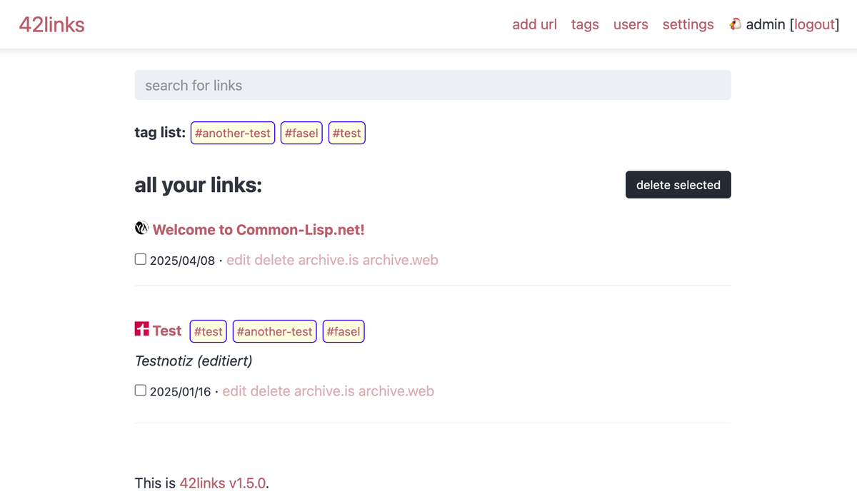This screenshot has width=857, height=504.
Task: Select the Welcome to Common-Lisp.net checkbox
Action: (141, 259)
